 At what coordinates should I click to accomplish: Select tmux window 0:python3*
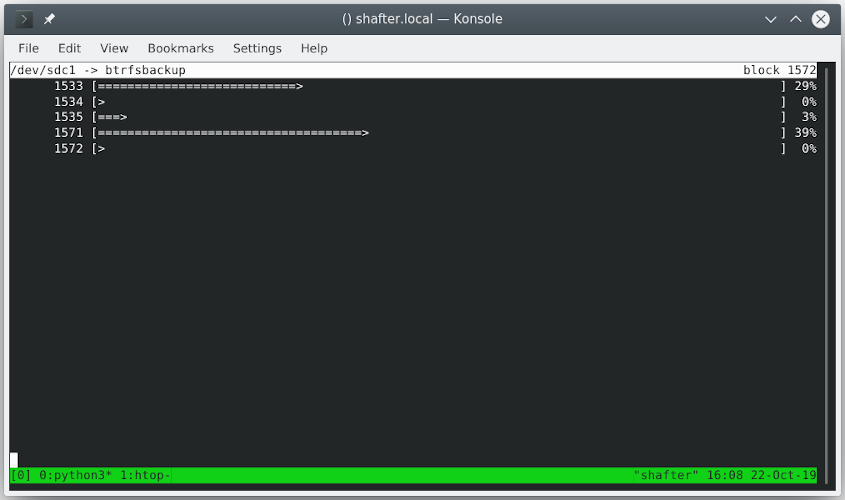(75, 475)
